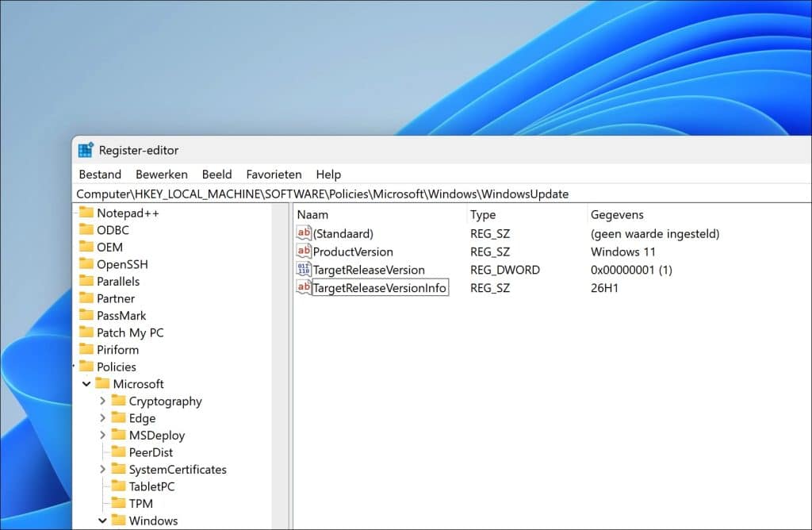Screen dimensions: 812x530
Task: Click the ProductVersion string value icon
Action: tap(304, 252)
